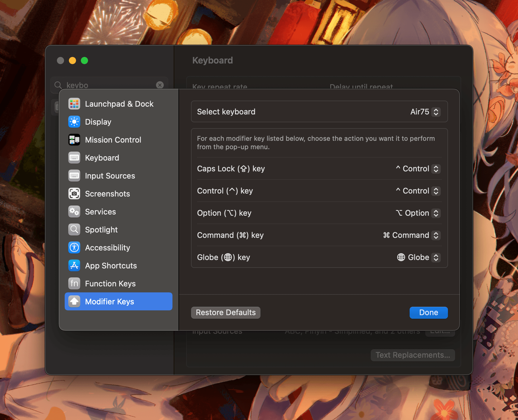Click the Screenshots camera icon
518x420 pixels.
tap(74, 194)
